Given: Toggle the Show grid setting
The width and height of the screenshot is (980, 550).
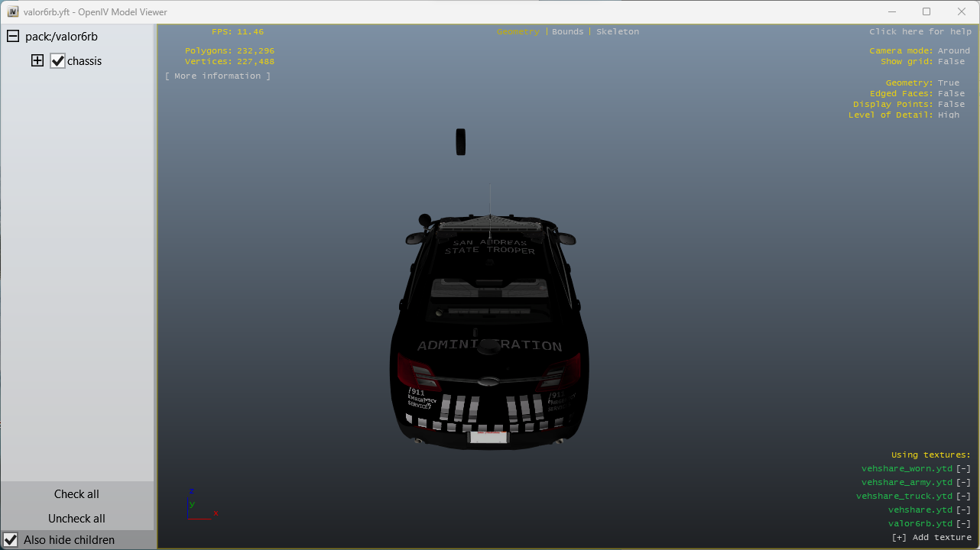Looking at the screenshot, I should coord(951,61).
